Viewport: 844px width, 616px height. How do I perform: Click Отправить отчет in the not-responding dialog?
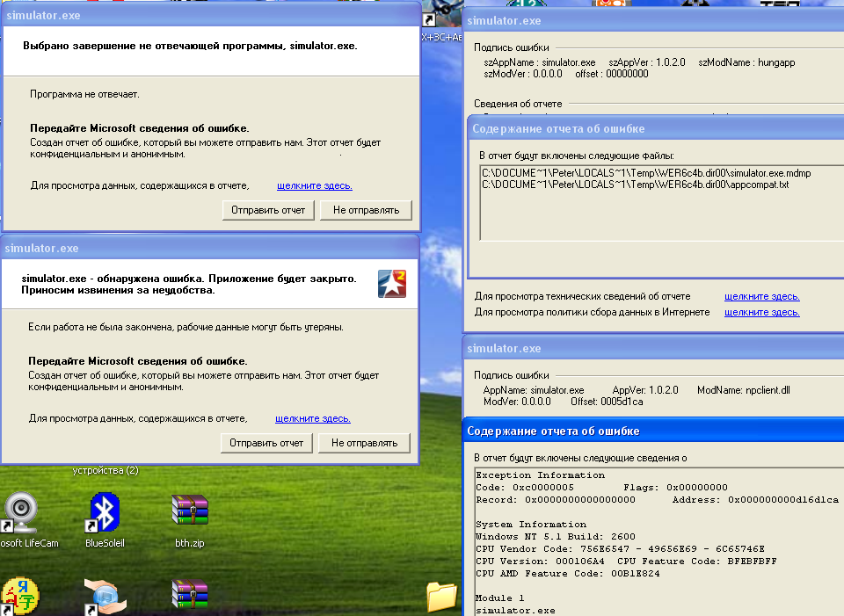click(x=268, y=210)
